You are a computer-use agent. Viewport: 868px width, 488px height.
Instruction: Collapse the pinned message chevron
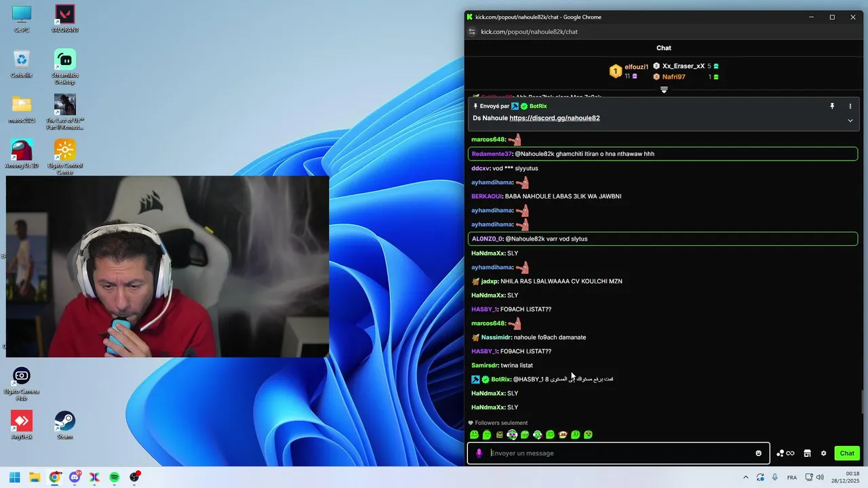pyautogui.click(x=850, y=121)
